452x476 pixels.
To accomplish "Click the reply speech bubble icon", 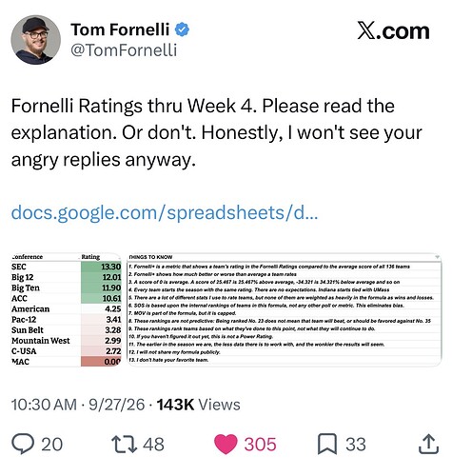I will (23, 444).
